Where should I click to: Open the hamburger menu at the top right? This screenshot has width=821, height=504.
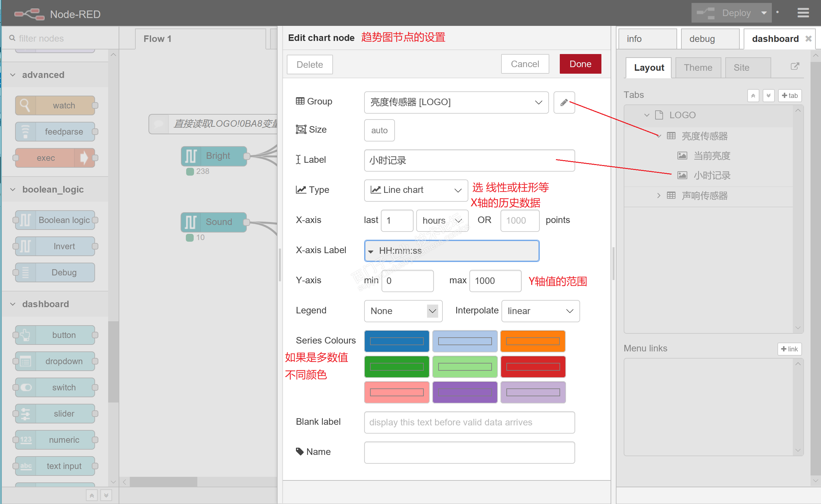tap(803, 13)
